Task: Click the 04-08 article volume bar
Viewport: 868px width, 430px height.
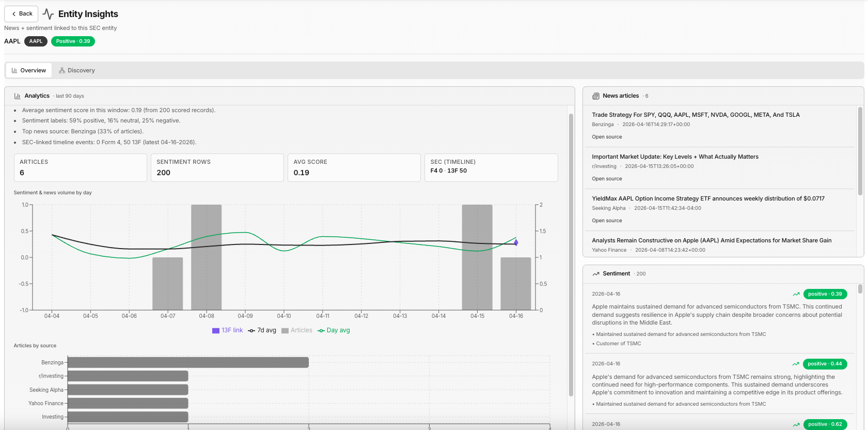Action: click(207, 257)
